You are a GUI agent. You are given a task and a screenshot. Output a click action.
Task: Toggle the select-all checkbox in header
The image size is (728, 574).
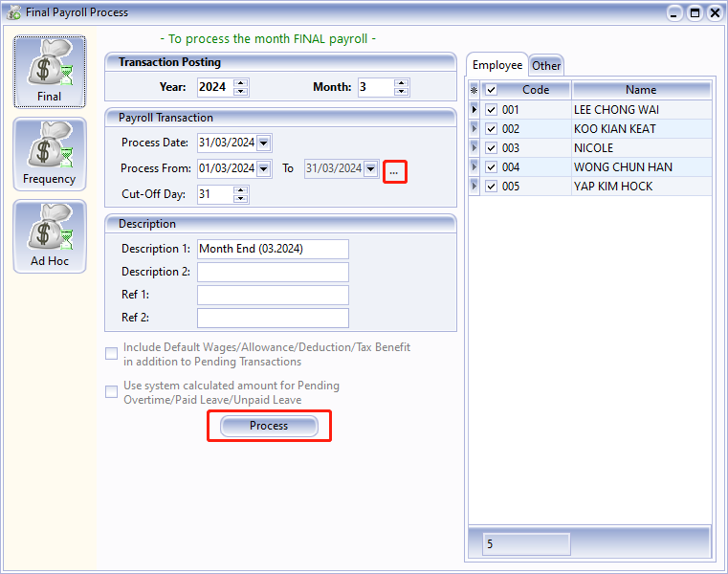(491, 90)
